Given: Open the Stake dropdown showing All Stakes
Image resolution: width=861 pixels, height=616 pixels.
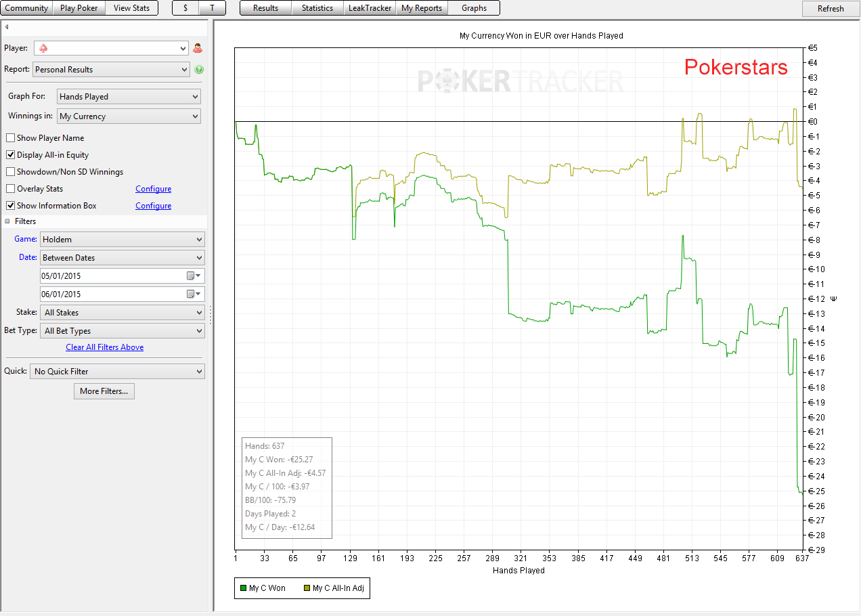Looking at the screenshot, I should (122, 313).
